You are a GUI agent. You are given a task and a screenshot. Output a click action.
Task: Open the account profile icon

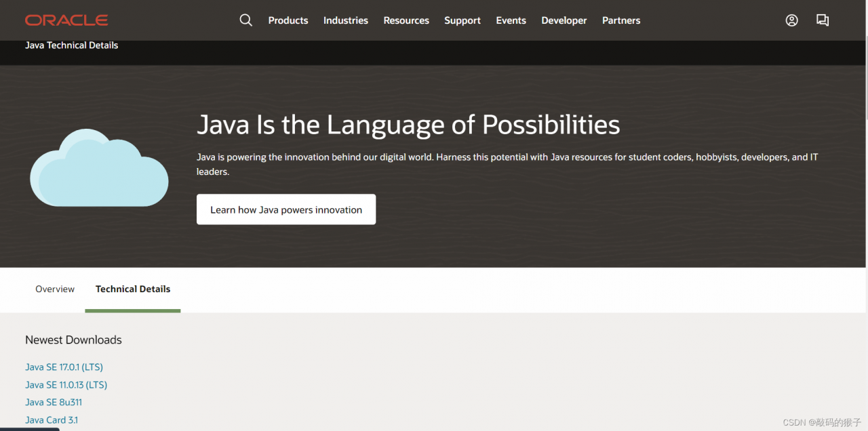pyautogui.click(x=791, y=20)
